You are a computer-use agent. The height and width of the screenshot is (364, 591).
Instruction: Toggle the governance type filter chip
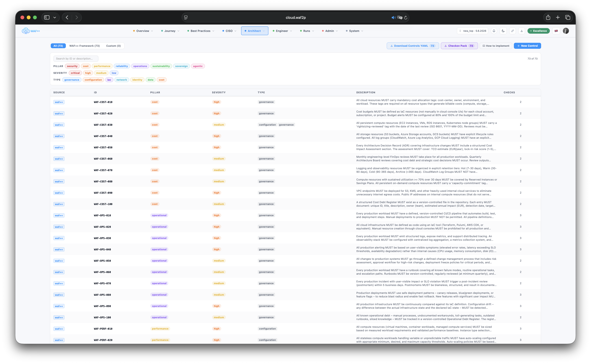pos(72,80)
